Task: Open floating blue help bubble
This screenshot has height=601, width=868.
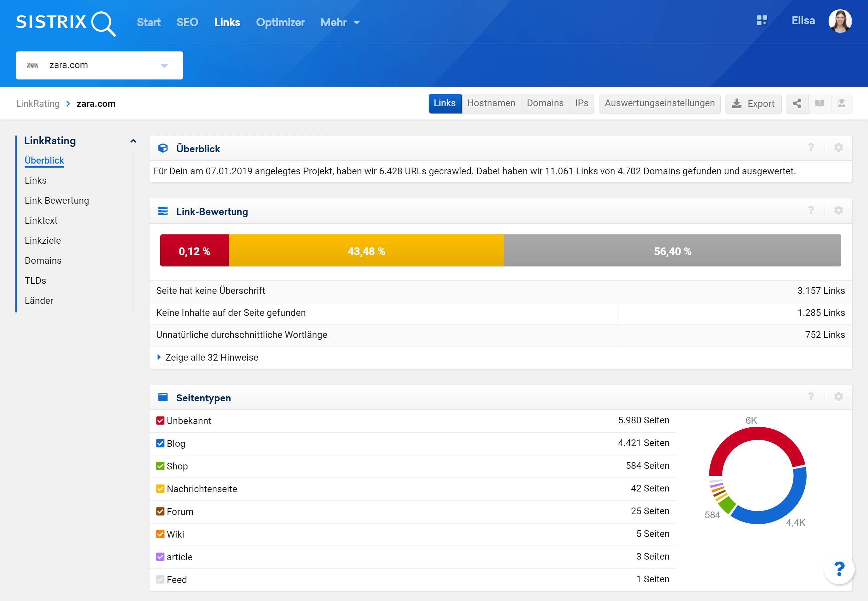Action: pos(839,569)
